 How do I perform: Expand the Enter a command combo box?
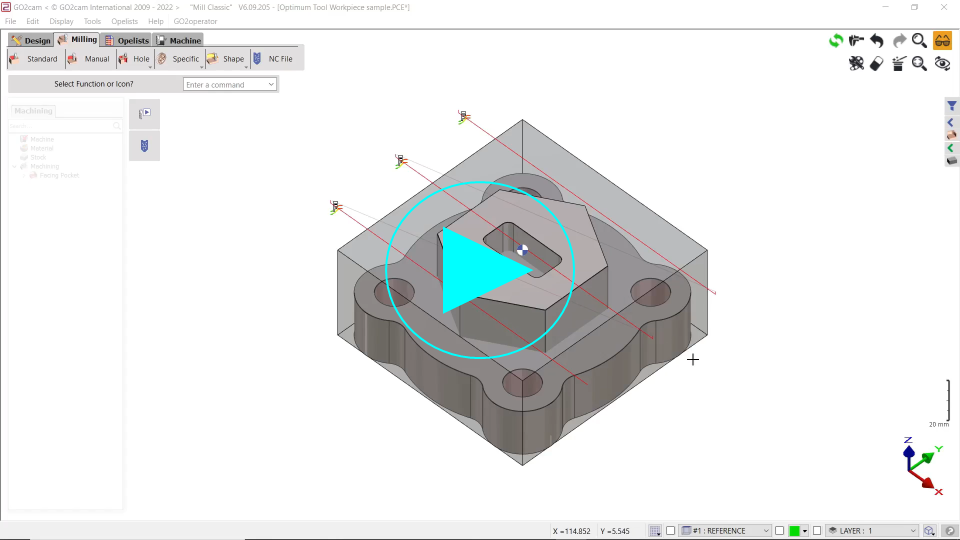click(x=271, y=85)
